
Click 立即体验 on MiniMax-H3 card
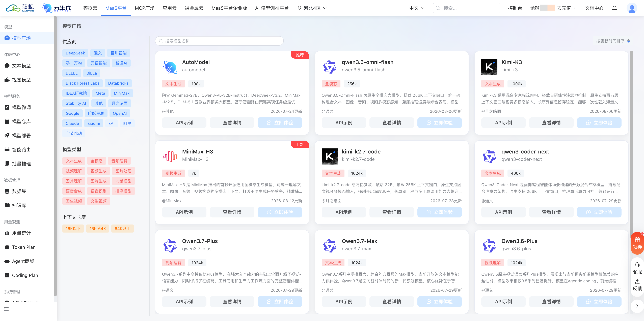pos(280,212)
